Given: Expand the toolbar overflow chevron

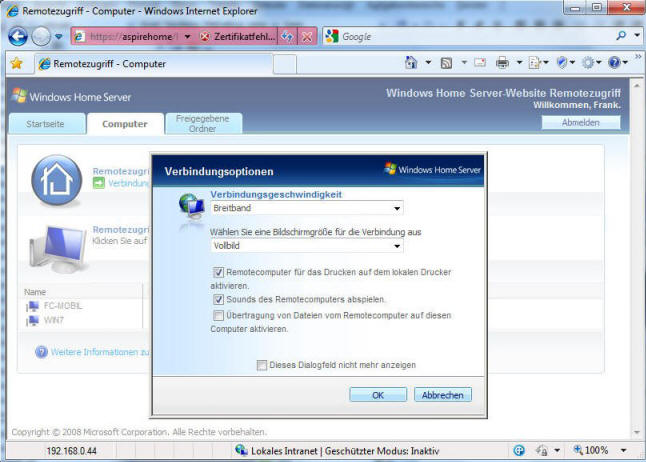Looking at the screenshot, I should (638, 56).
